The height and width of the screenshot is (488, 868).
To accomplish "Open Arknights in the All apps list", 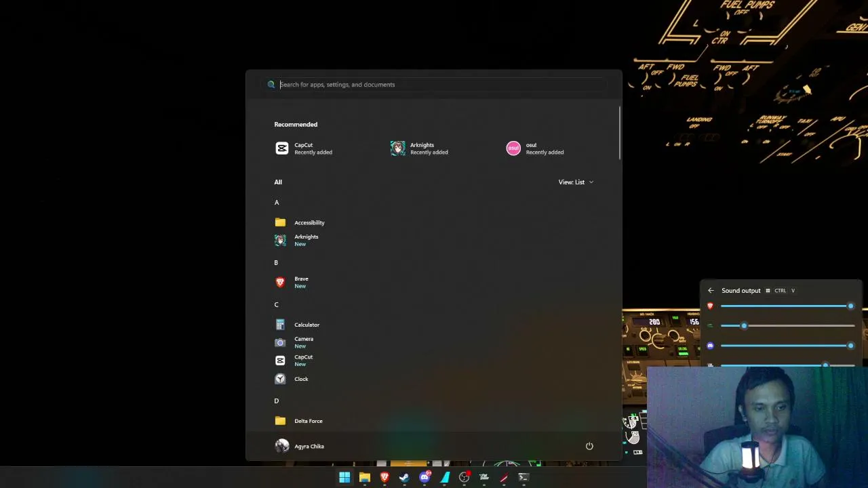I will pos(296,240).
